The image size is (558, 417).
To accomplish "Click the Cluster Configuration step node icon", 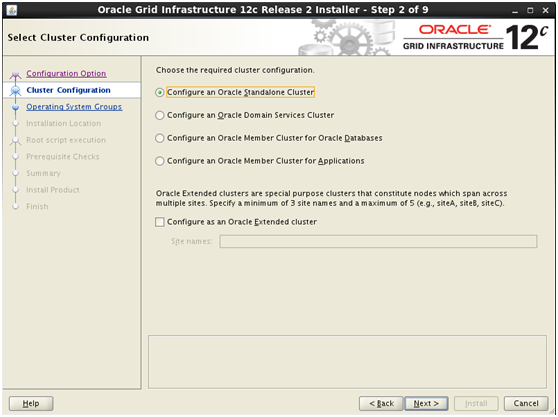I will click(x=15, y=90).
